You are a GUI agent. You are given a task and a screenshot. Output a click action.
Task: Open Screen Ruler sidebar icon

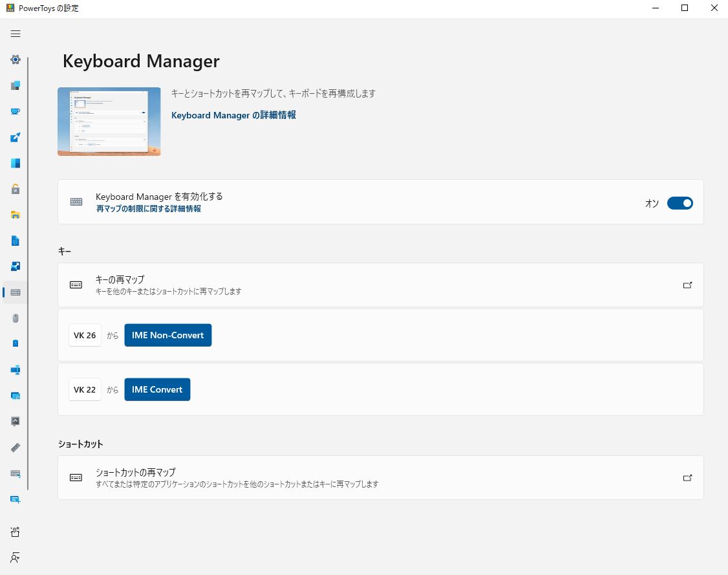click(x=16, y=448)
